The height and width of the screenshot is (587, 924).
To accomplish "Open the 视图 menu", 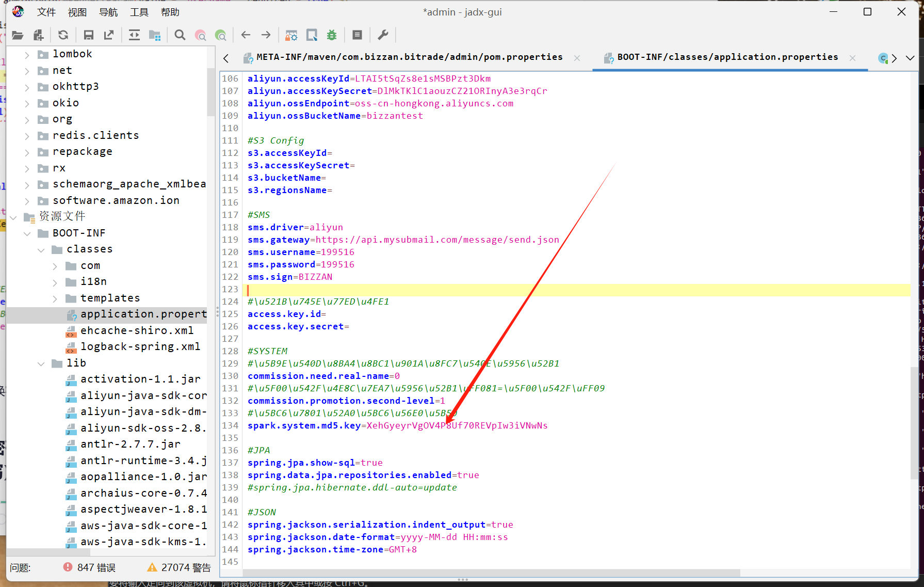I will tap(77, 12).
